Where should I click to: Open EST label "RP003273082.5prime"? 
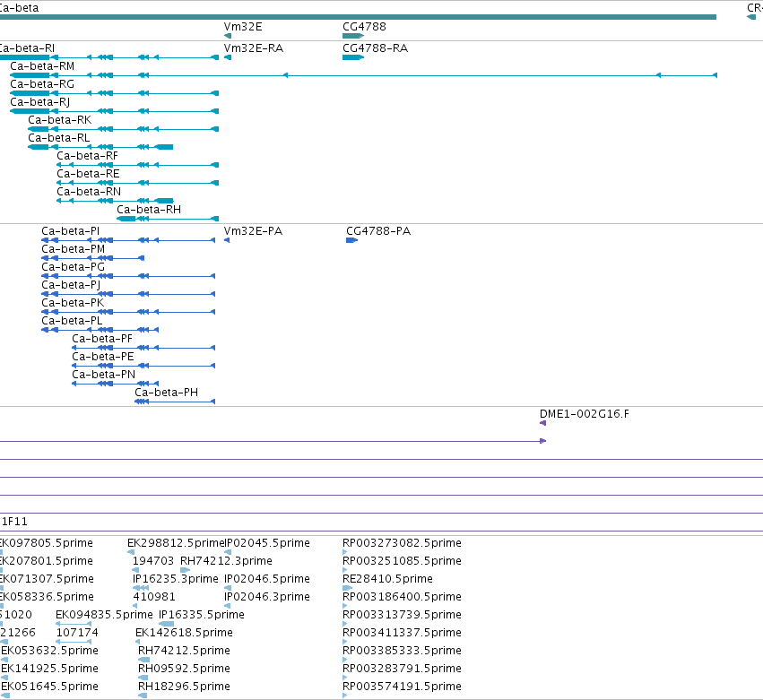(402, 543)
